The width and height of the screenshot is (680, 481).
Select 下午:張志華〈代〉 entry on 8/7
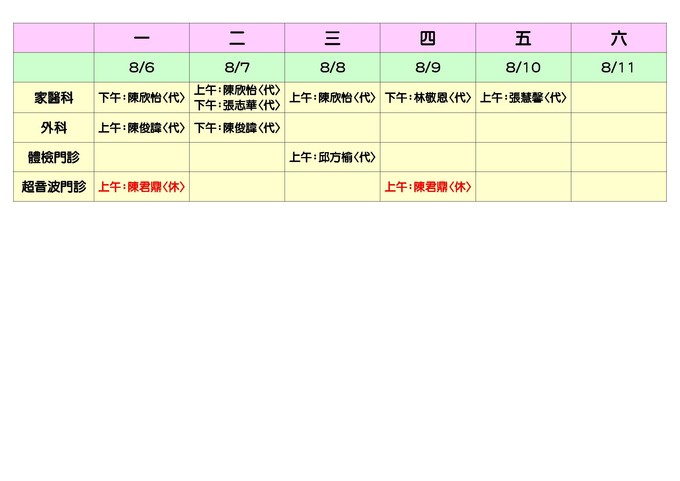237,105
